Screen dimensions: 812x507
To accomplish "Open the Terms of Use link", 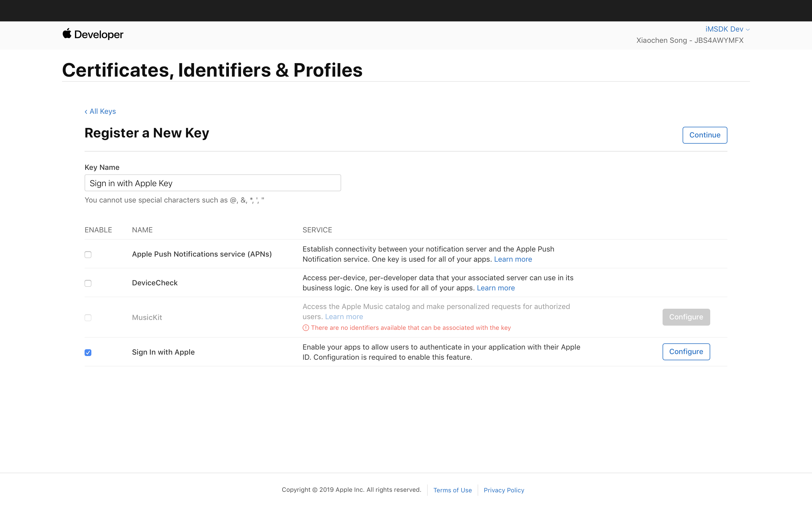I will pyautogui.click(x=452, y=490).
